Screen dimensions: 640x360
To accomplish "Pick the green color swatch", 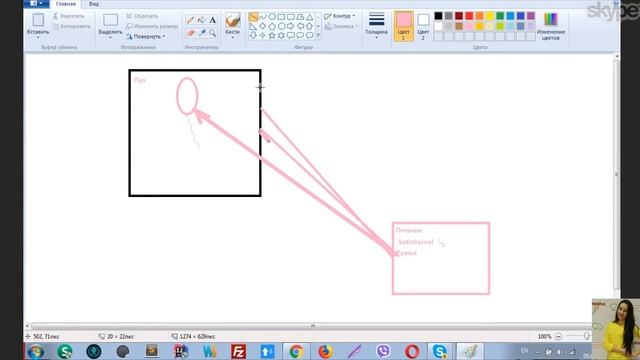I will coord(500,16).
